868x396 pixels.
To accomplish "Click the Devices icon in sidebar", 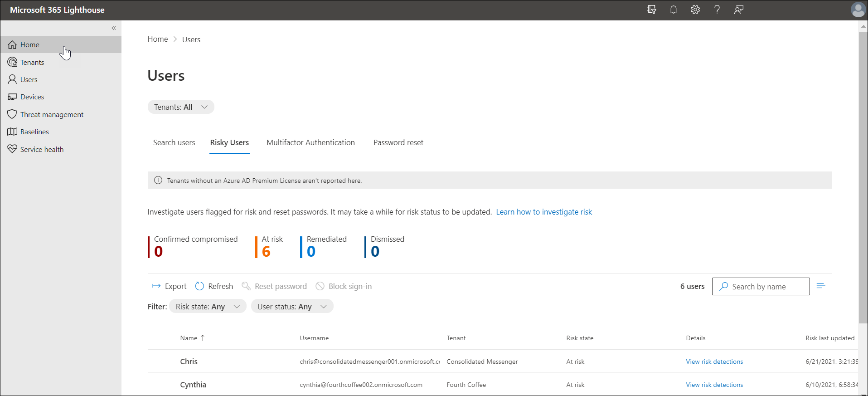I will (12, 97).
